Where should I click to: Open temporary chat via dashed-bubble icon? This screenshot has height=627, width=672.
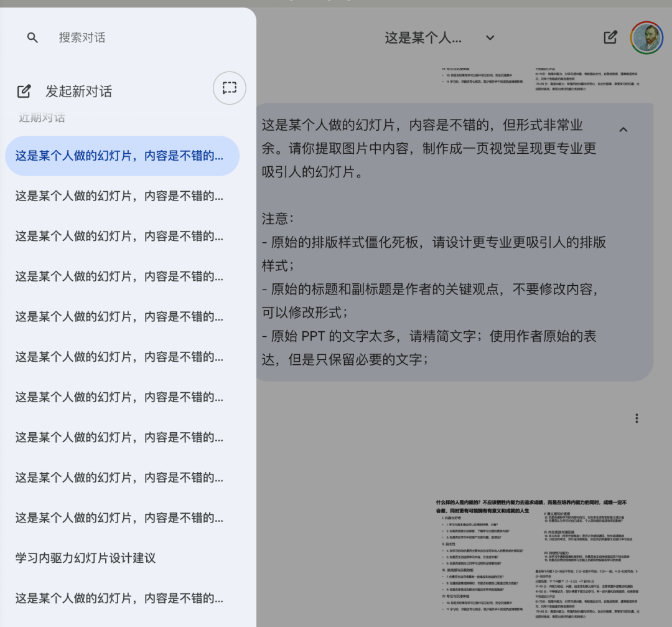coord(229,88)
